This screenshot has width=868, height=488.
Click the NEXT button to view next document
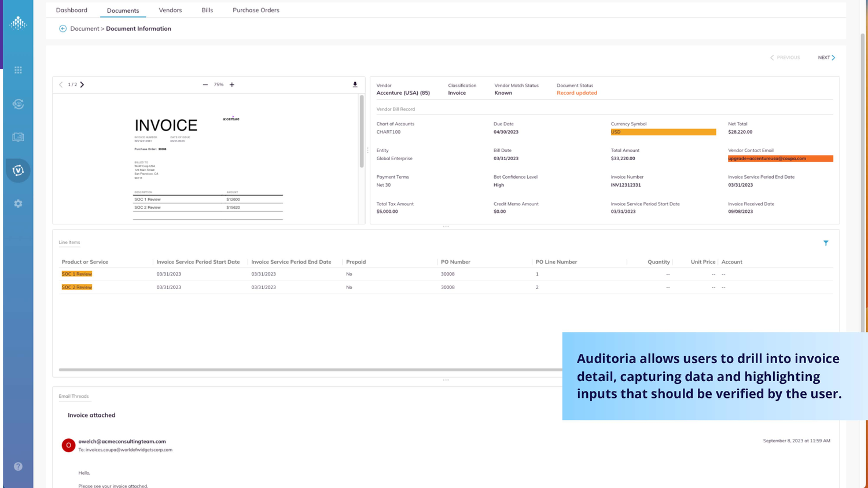pos(826,57)
